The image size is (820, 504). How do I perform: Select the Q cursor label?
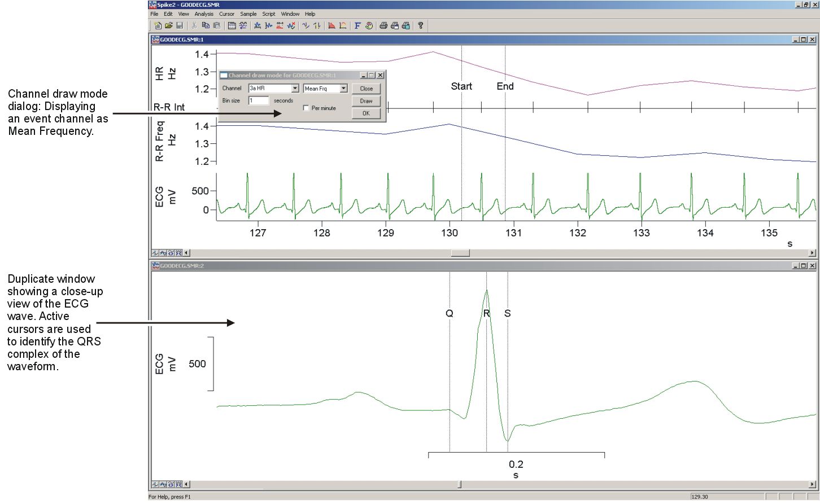[450, 313]
